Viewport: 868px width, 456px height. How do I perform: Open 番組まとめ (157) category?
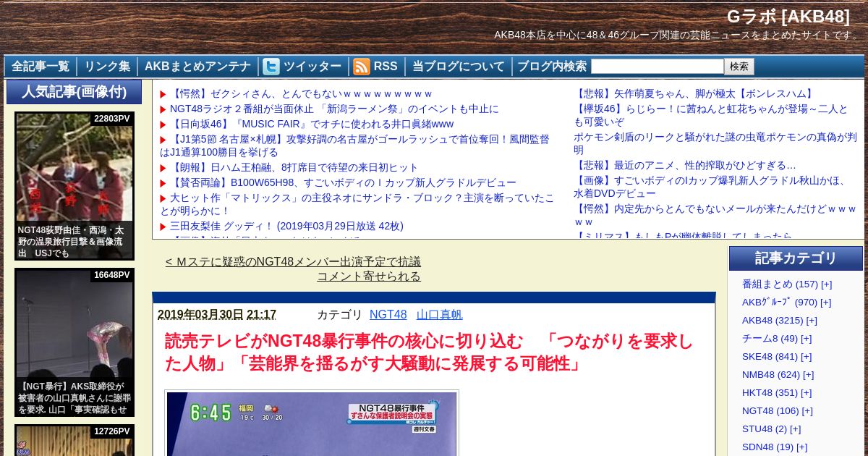click(780, 284)
